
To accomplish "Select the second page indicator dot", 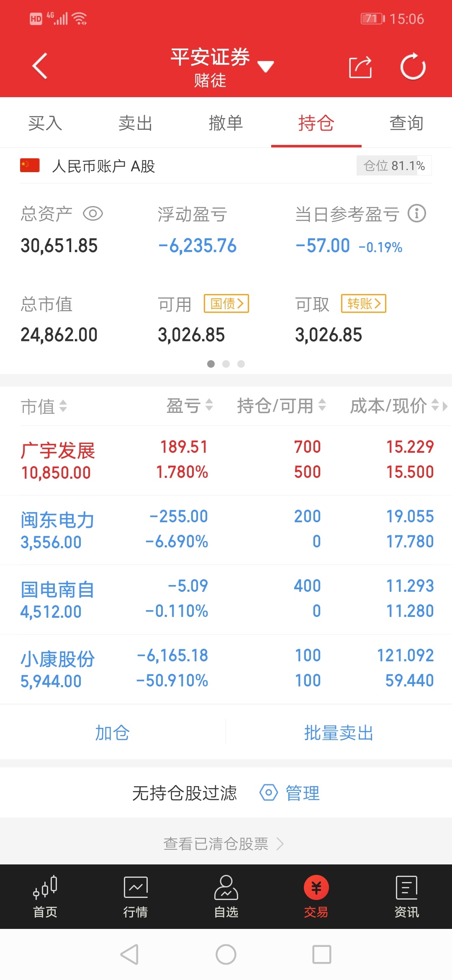I will pyautogui.click(x=226, y=364).
